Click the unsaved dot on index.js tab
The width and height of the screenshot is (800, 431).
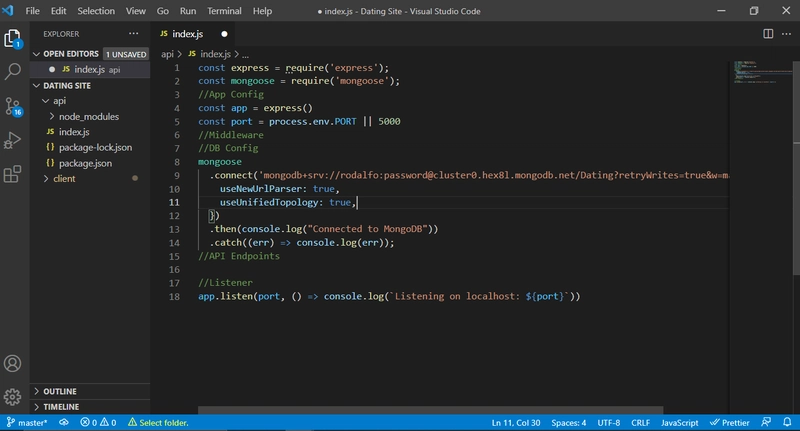coord(224,34)
